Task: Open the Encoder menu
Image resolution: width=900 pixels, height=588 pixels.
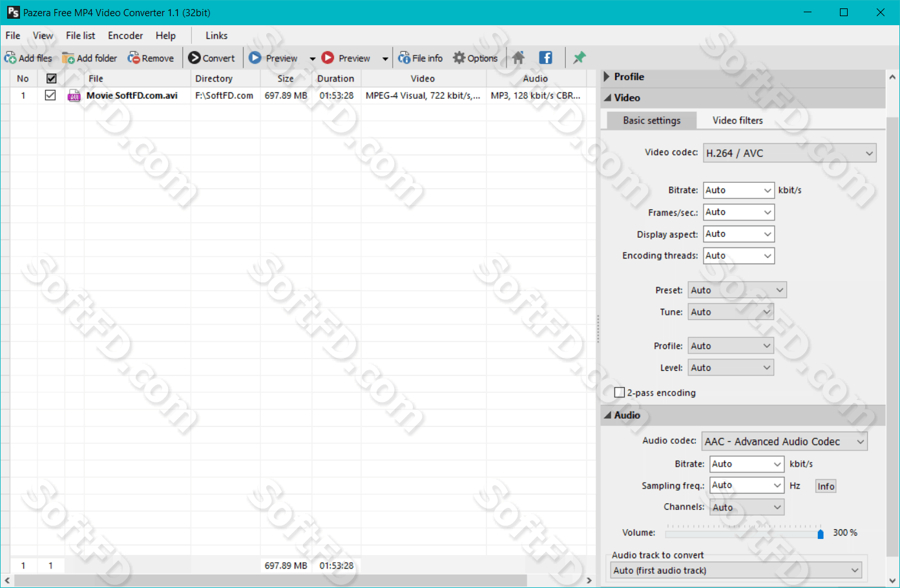Action: [125, 36]
